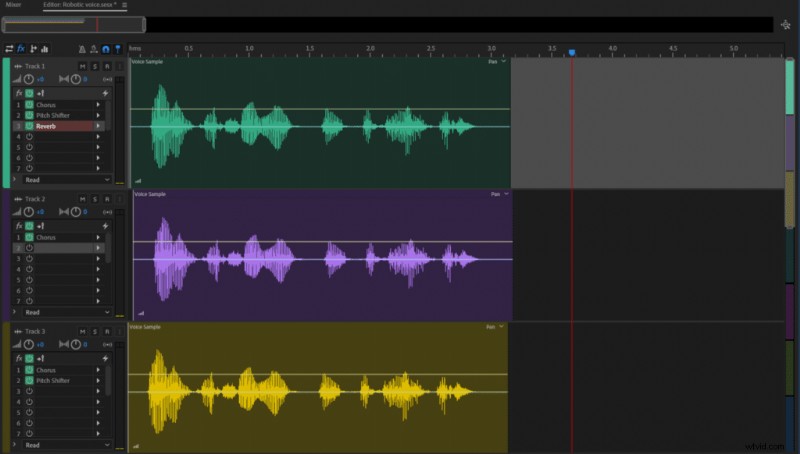Click the vertical track scrollbar on the right
800x454 pixels.
click(789, 143)
